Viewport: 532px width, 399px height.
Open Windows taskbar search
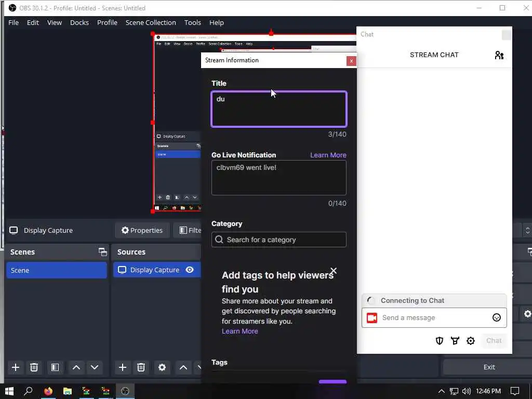click(x=28, y=391)
